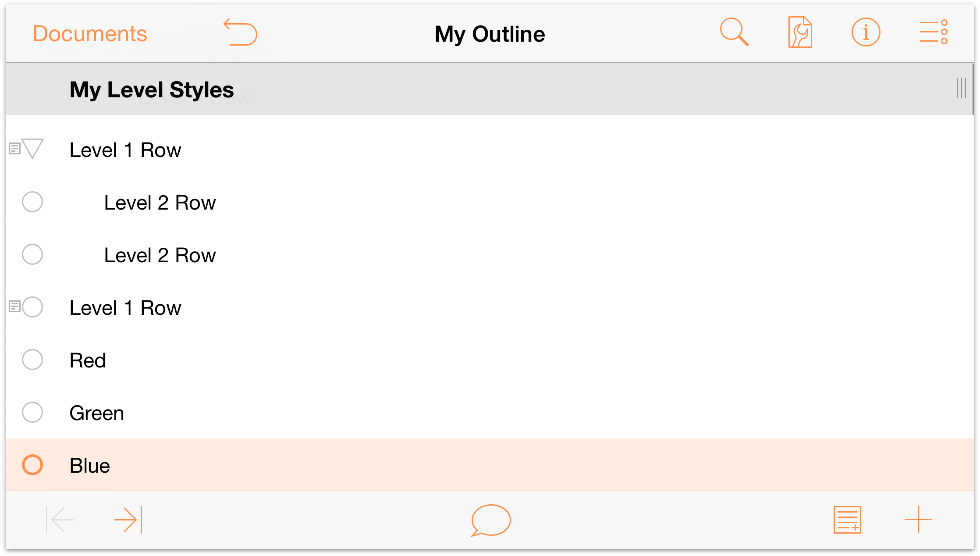Open note icon beside first Level 1 Row
The width and height of the screenshot is (980, 556).
pos(14,149)
